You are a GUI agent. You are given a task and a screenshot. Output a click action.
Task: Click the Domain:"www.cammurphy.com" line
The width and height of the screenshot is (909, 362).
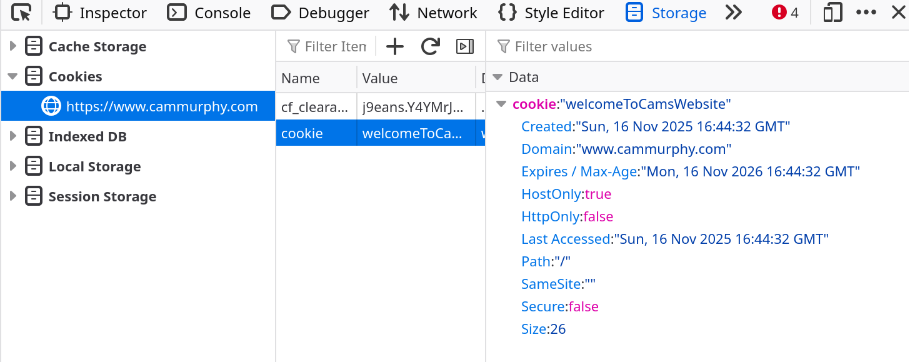pyautogui.click(x=626, y=149)
